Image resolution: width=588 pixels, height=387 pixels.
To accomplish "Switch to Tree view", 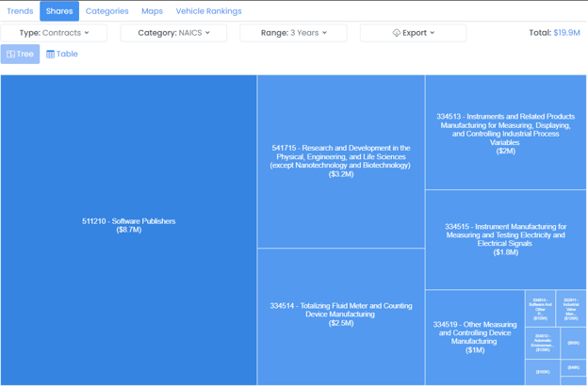I will (20, 54).
